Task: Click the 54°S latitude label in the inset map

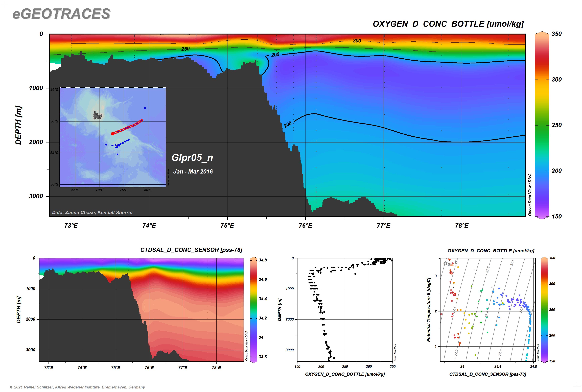Action: [54, 153]
